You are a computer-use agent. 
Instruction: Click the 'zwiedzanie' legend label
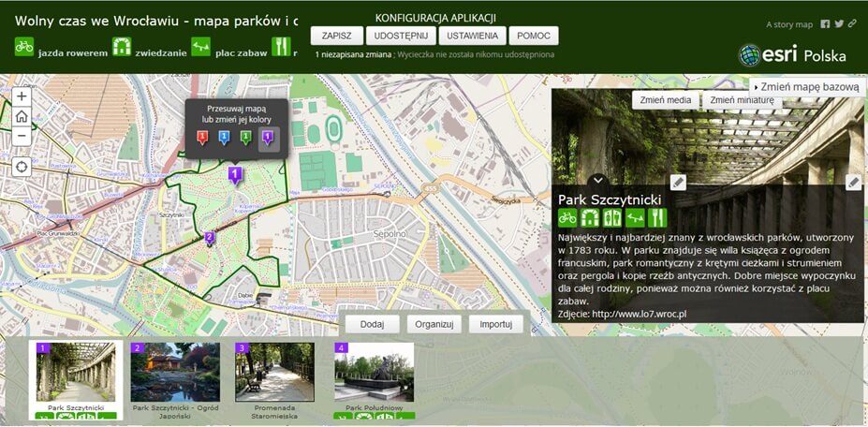coord(160,53)
